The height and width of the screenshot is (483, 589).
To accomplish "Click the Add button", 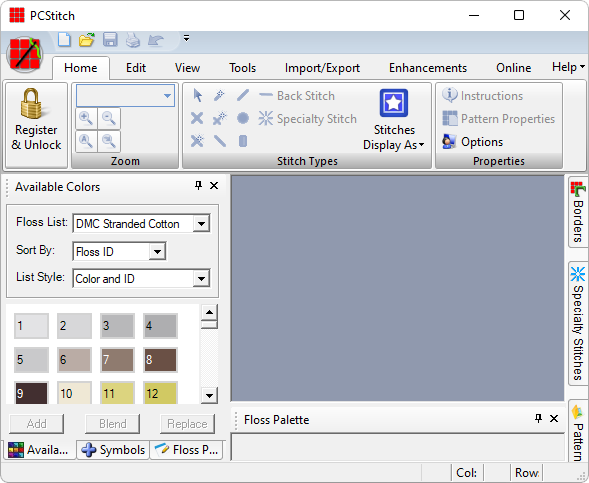I will click(x=36, y=424).
